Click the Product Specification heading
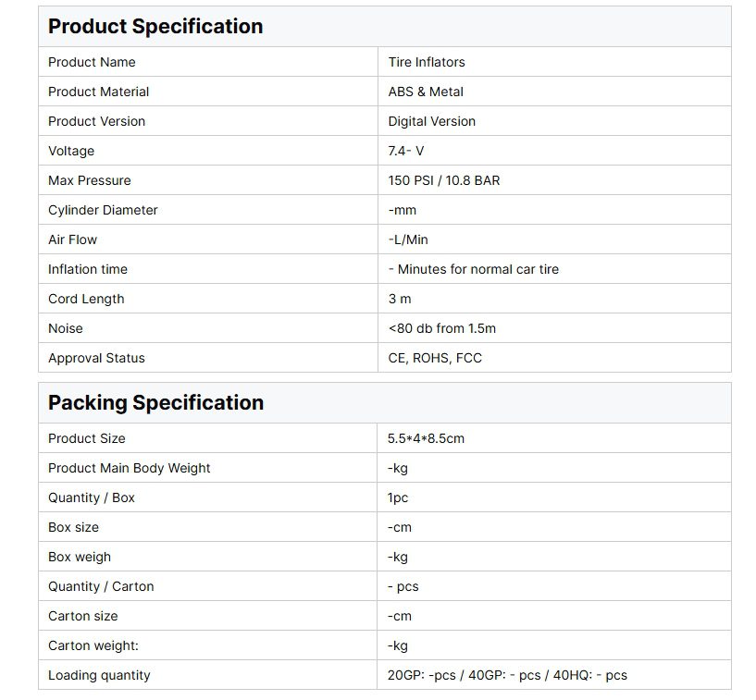 (x=155, y=27)
